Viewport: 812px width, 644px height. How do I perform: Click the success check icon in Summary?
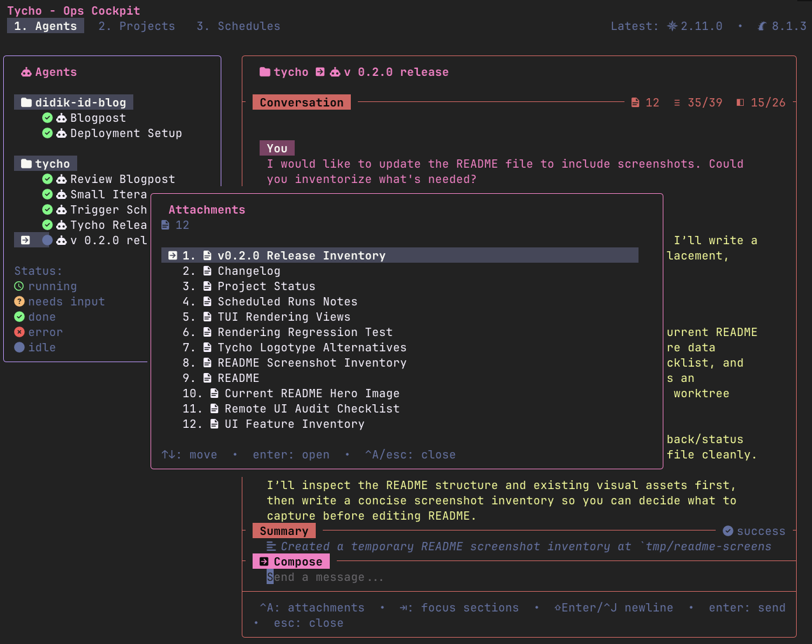(728, 531)
